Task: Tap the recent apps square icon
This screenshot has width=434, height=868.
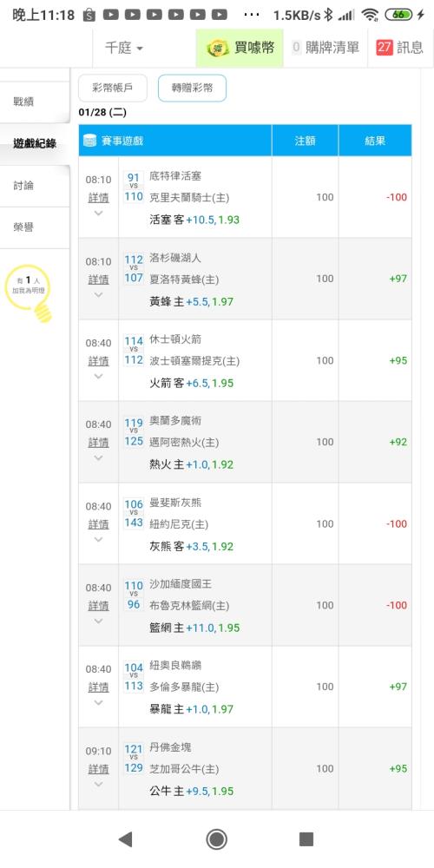Action: point(306,839)
